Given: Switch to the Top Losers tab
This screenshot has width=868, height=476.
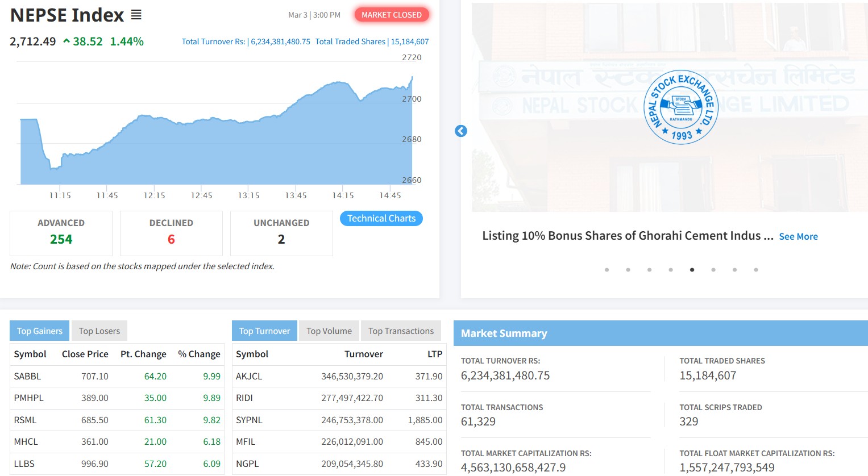Looking at the screenshot, I should (99, 331).
